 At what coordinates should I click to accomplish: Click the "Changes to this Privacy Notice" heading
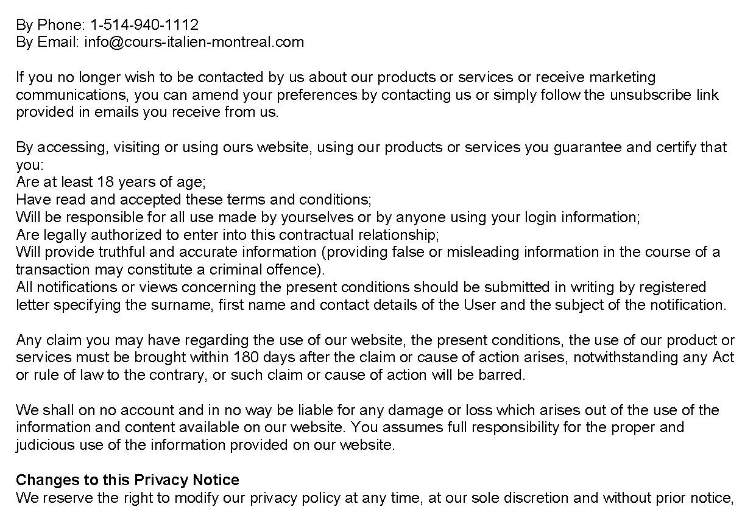tap(127, 480)
